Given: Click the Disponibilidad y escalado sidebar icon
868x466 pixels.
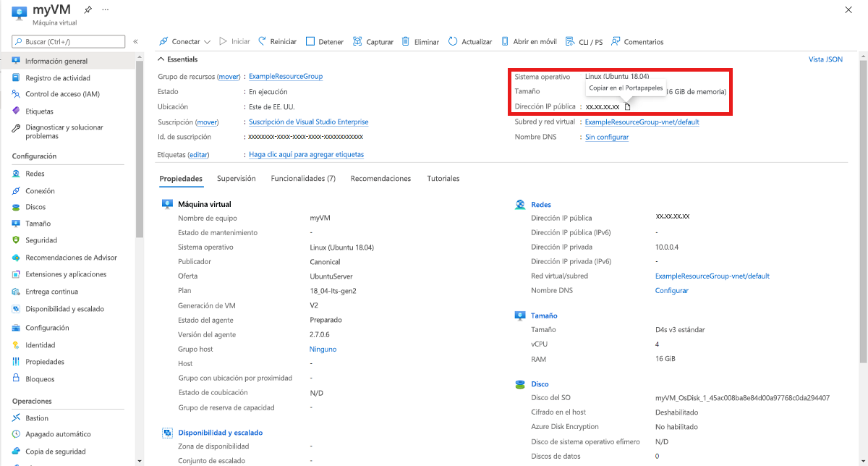Looking at the screenshot, I should coord(16,309).
